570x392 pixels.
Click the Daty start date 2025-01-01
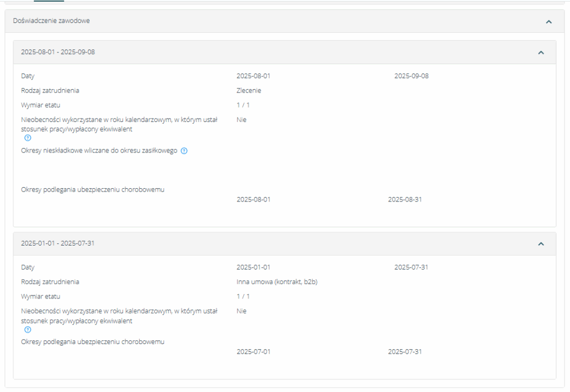tap(253, 268)
